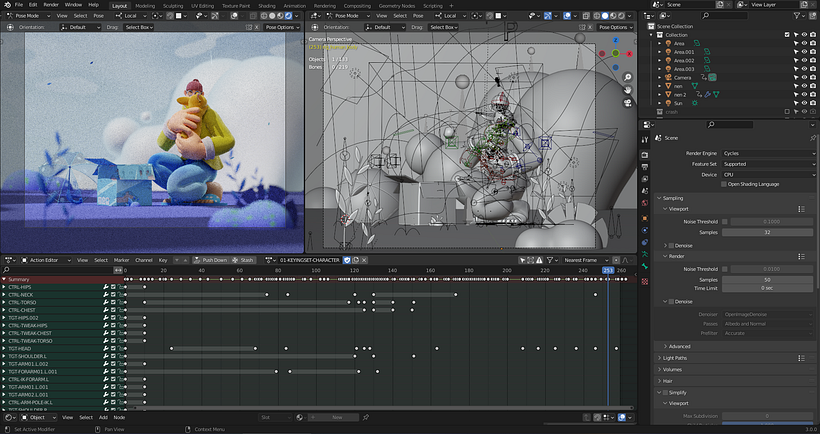Click the modifier wrench icon on CTRL-HIPS channel
This screenshot has height=434, width=820.
click(106, 287)
